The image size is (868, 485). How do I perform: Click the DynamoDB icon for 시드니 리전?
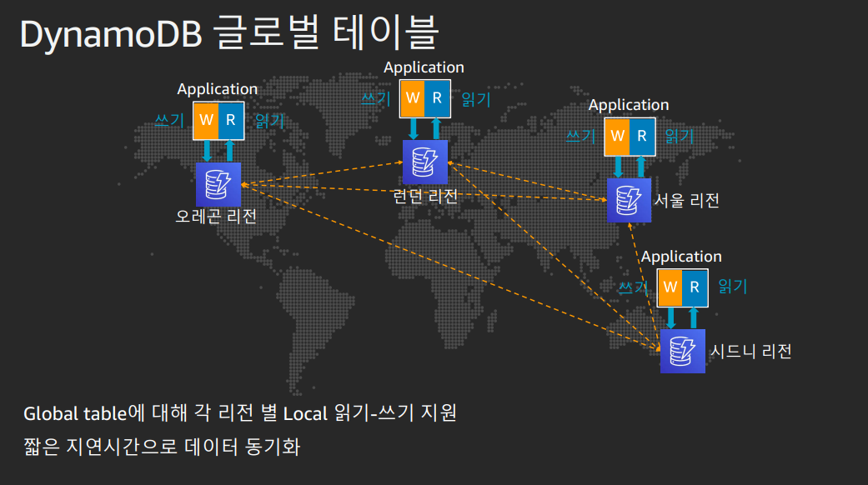point(683,351)
